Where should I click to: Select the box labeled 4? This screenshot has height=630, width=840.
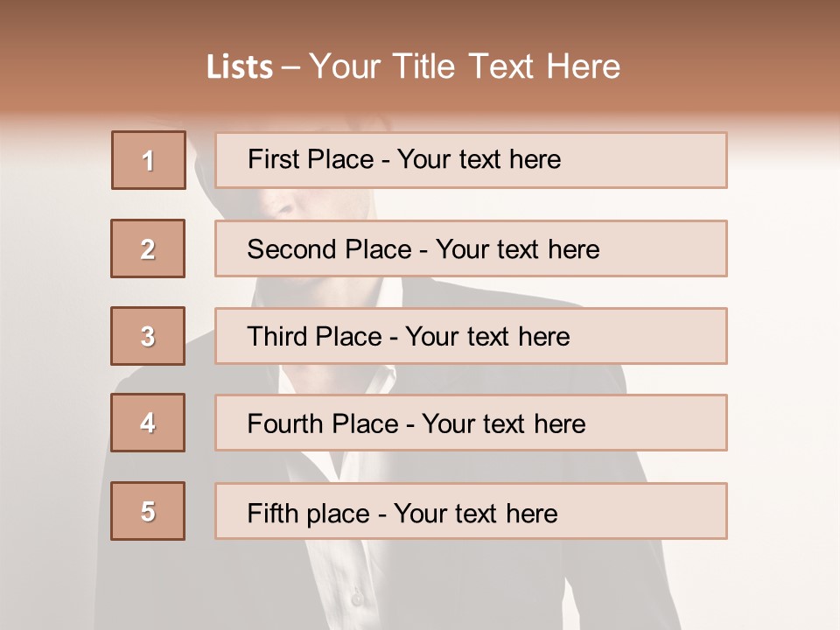148,423
